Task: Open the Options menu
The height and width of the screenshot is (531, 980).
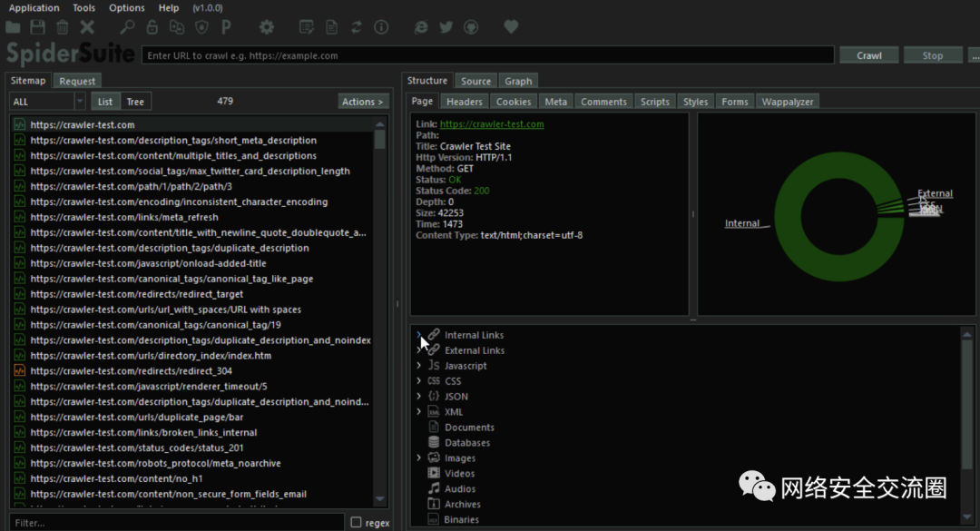Action: click(x=127, y=7)
